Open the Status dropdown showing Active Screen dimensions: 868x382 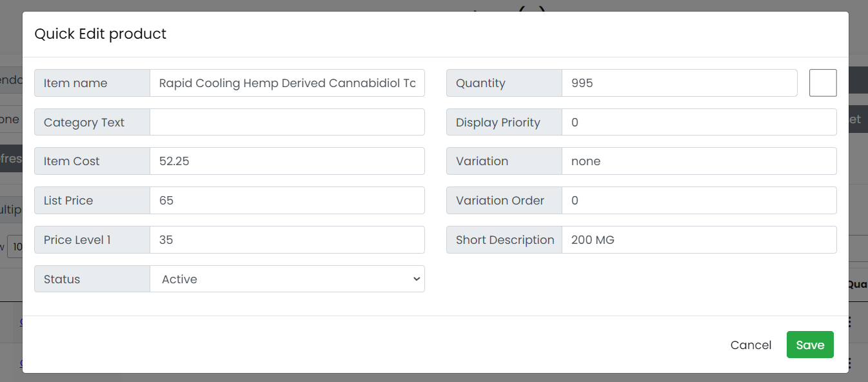(287, 279)
